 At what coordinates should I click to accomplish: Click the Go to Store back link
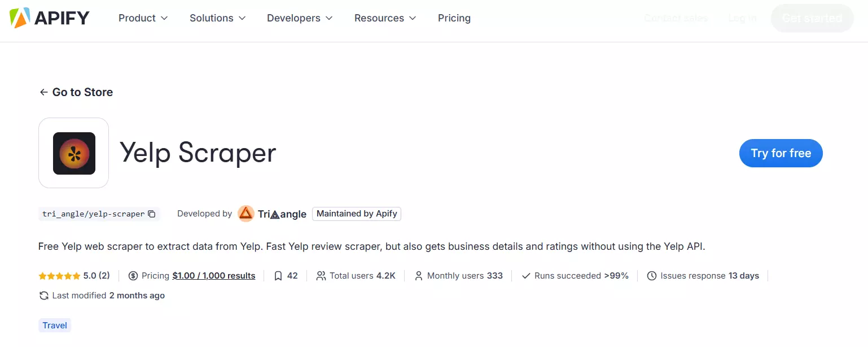(76, 92)
